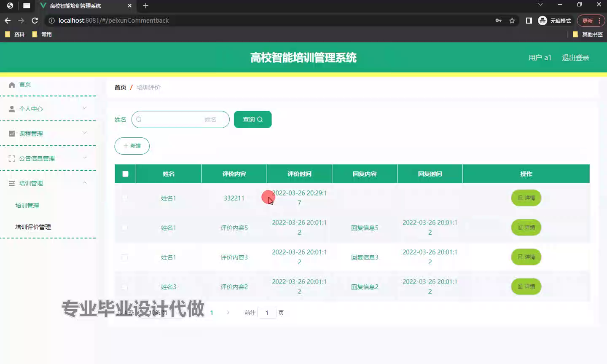Toggle browser side panel icon
The image size is (607, 364).
(x=529, y=21)
